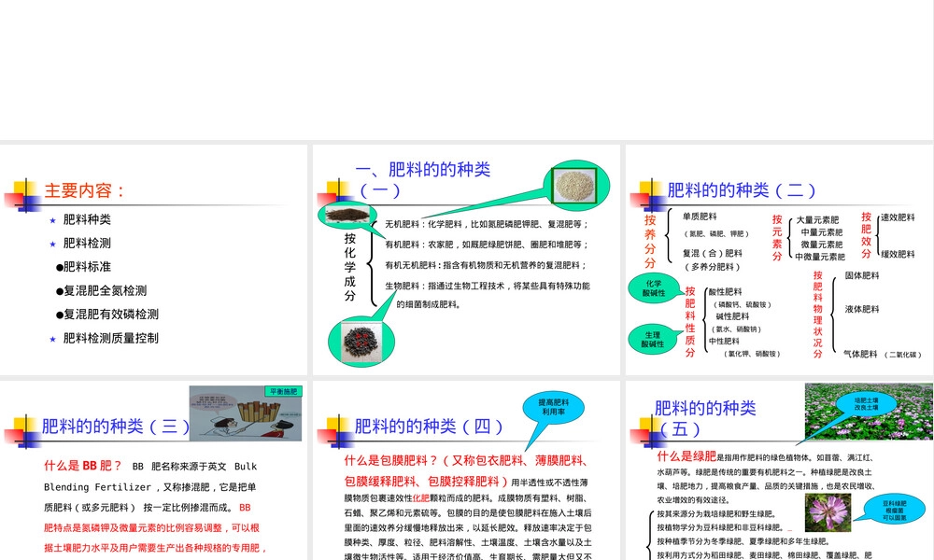The height and width of the screenshot is (560, 934).
Task: Click the green 生理酸碱性 bubble
Action: tap(652, 339)
